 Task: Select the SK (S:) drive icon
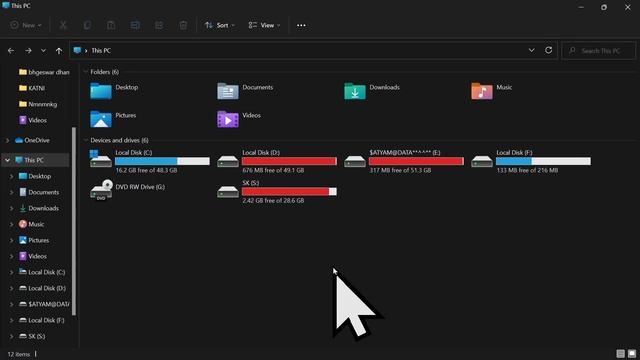[x=228, y=192]
